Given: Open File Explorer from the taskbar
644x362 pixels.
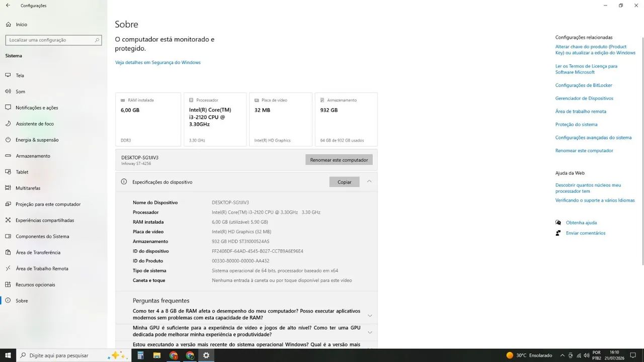Looking at the screenshot, I should (157, 355).
